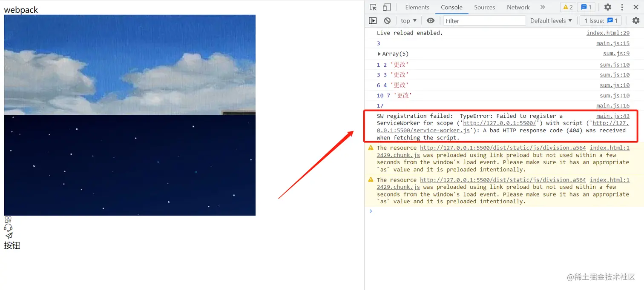Activate the inspect element picker icon

(x=373, y=7)
